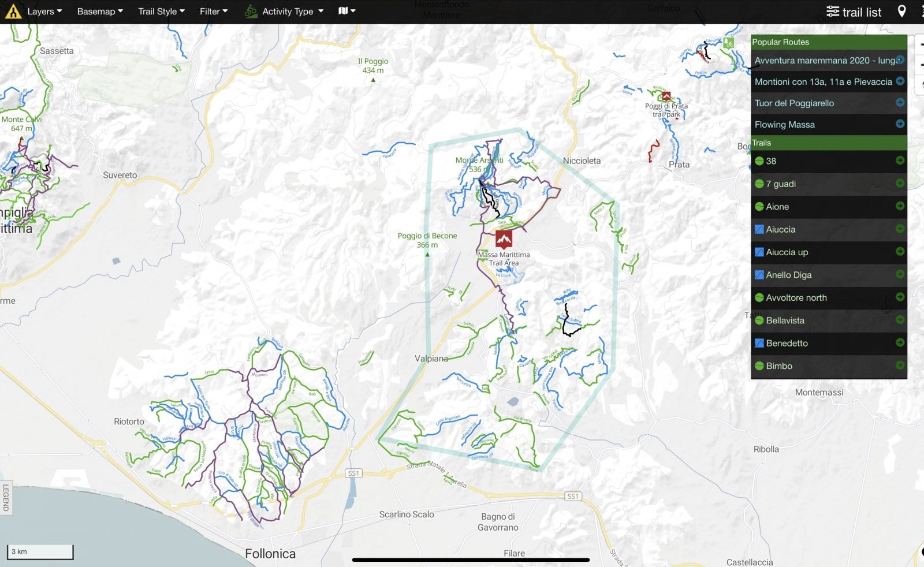Click the Poggi di Prata trail park marker

coord(666,96)
